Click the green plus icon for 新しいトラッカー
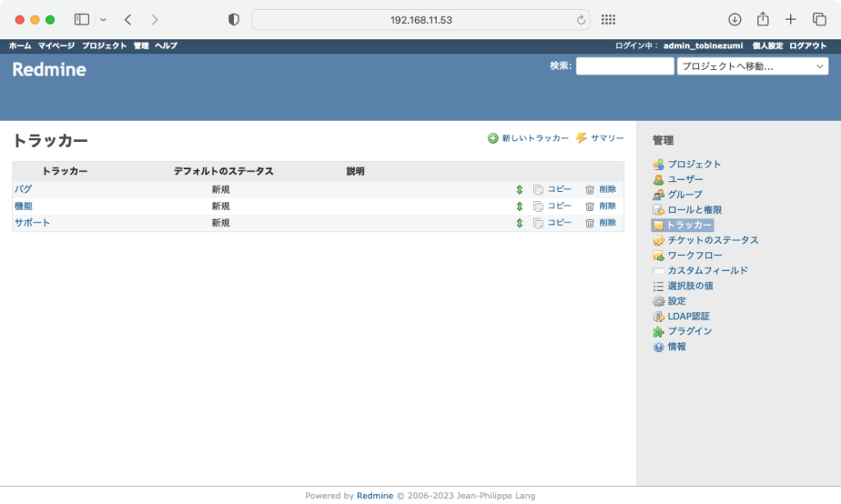841x504 pixels. [x=493, y=139]
